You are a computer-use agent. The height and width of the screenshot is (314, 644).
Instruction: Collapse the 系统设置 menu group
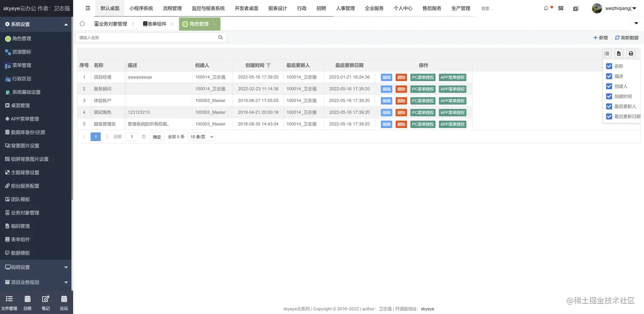click(36, 24)
